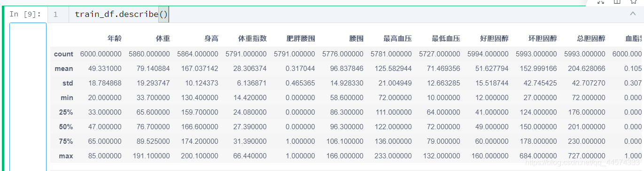Screen dimensions: 644x171
Task: Click the 腰围 75% value 106.100000
Action: [345, 141]
